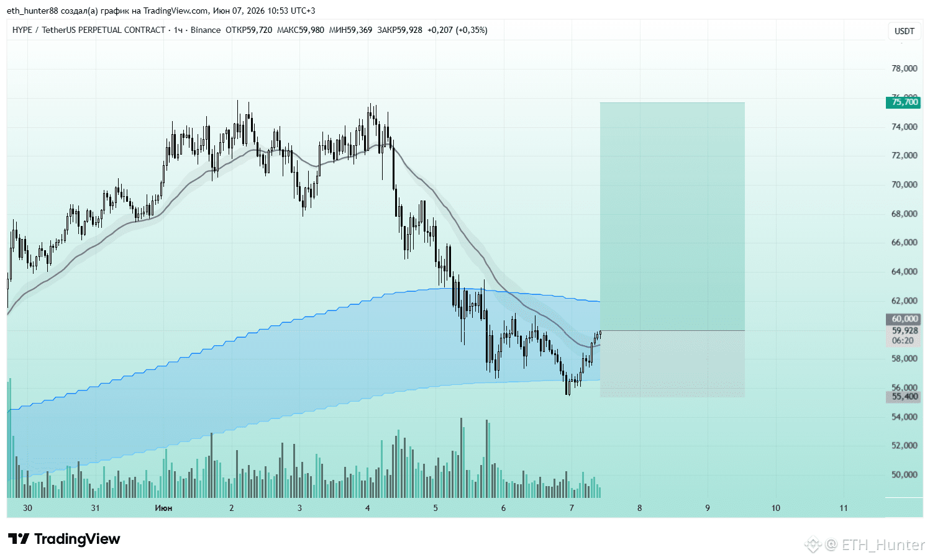This screenshot has width=930, height=560.
Task: Open the USDT currency selector
Action: pos(905,31)
